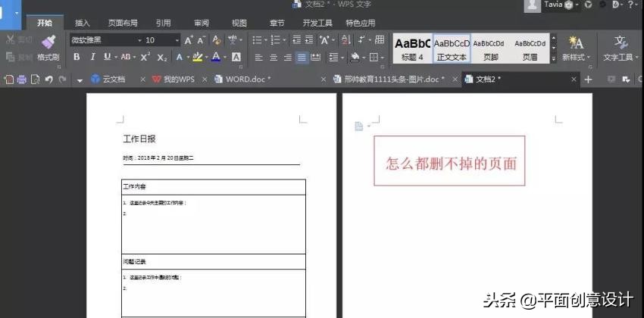The image size is (644, 318).
Task: Open the borders dropdown
Action: (x=383, y=58)
